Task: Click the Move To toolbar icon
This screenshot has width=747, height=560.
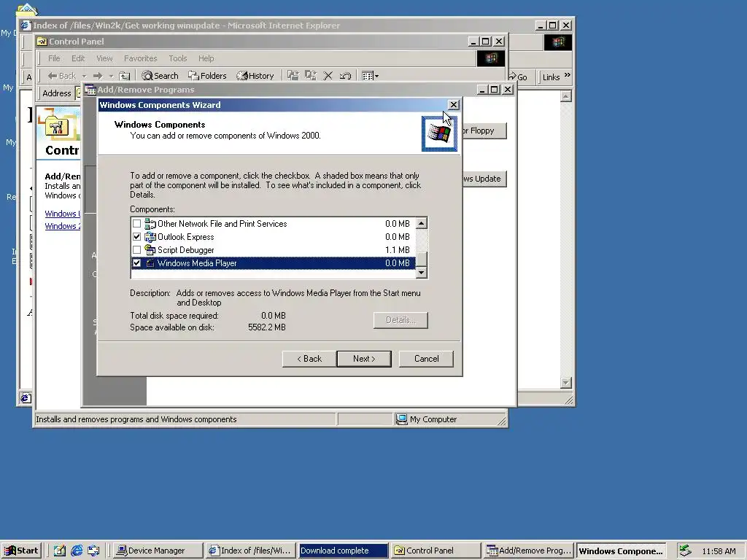Action: point(293,75)
